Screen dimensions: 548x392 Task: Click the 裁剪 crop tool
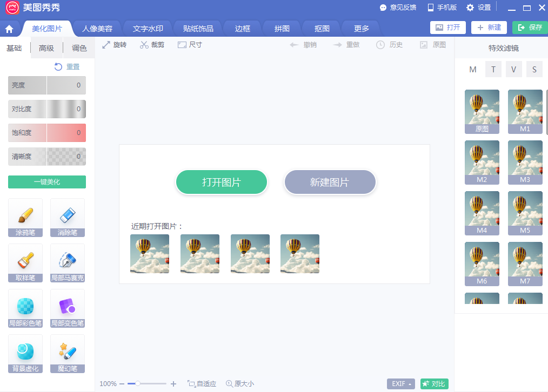152,45
